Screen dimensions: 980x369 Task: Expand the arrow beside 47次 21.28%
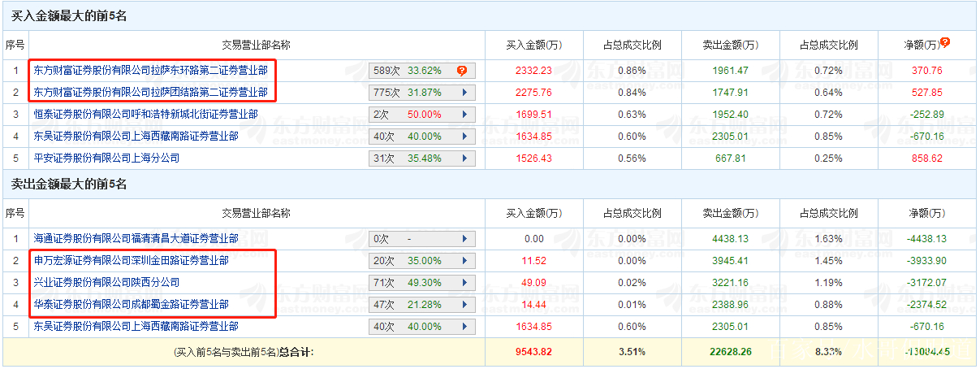tap(464, 304)
